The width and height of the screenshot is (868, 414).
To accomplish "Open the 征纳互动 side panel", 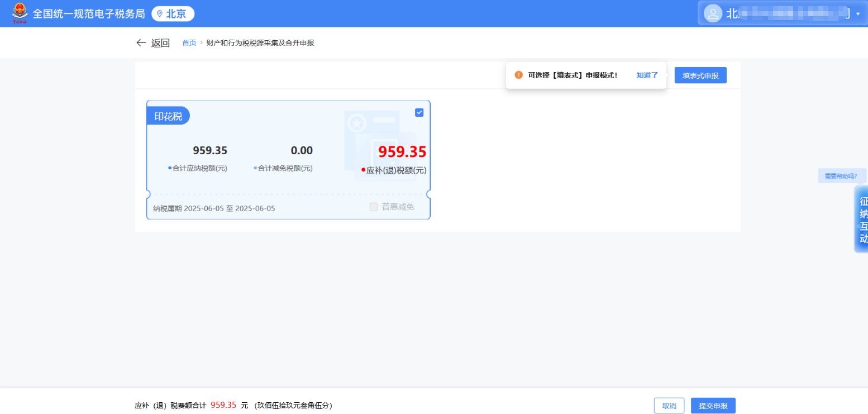I will 862,219.
